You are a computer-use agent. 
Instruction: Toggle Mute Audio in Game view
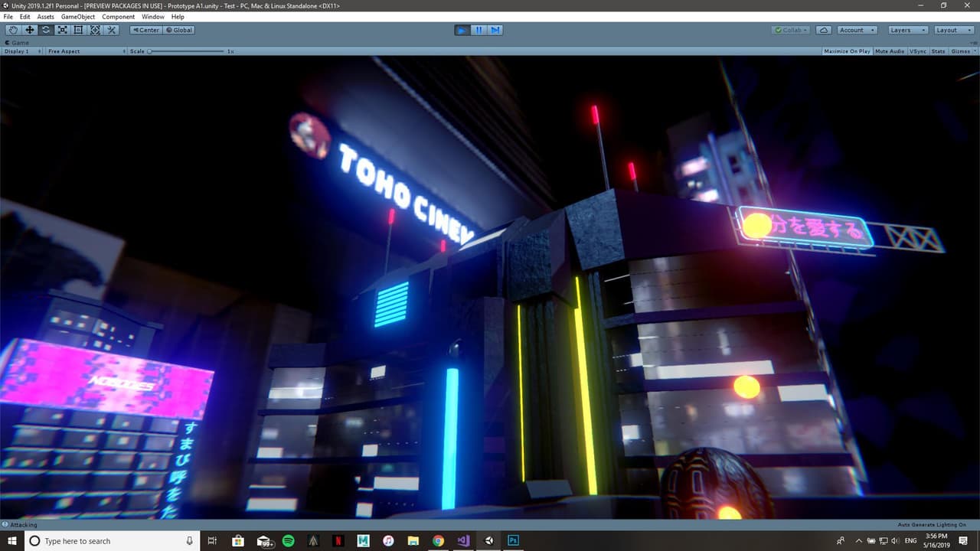pyautogui.click(x=890, y=51)
